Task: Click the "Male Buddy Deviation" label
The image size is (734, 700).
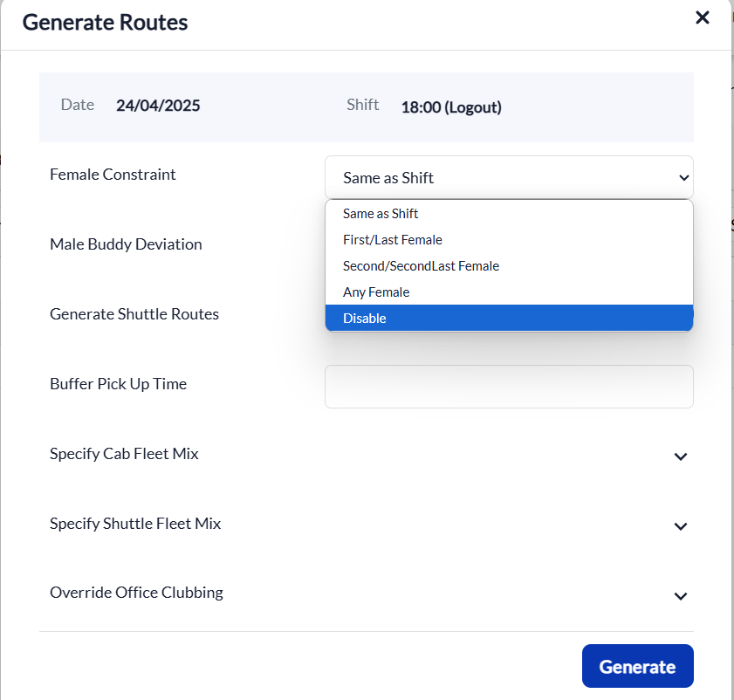Action: coord(126,244)
